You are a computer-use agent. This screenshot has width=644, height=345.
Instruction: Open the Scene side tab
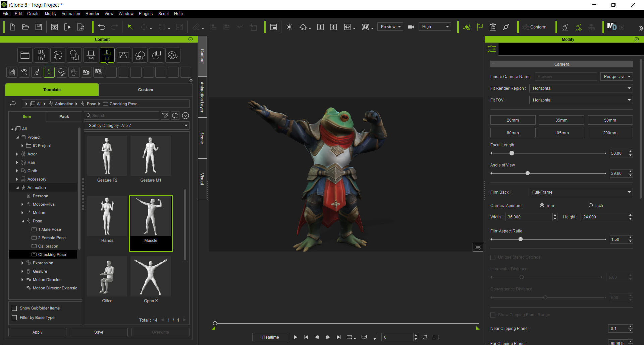[x=202, y=138]
